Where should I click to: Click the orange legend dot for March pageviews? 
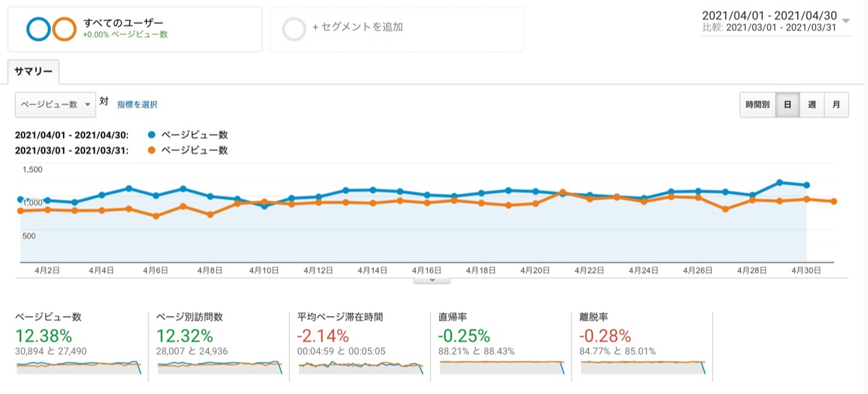click(151, 150)
